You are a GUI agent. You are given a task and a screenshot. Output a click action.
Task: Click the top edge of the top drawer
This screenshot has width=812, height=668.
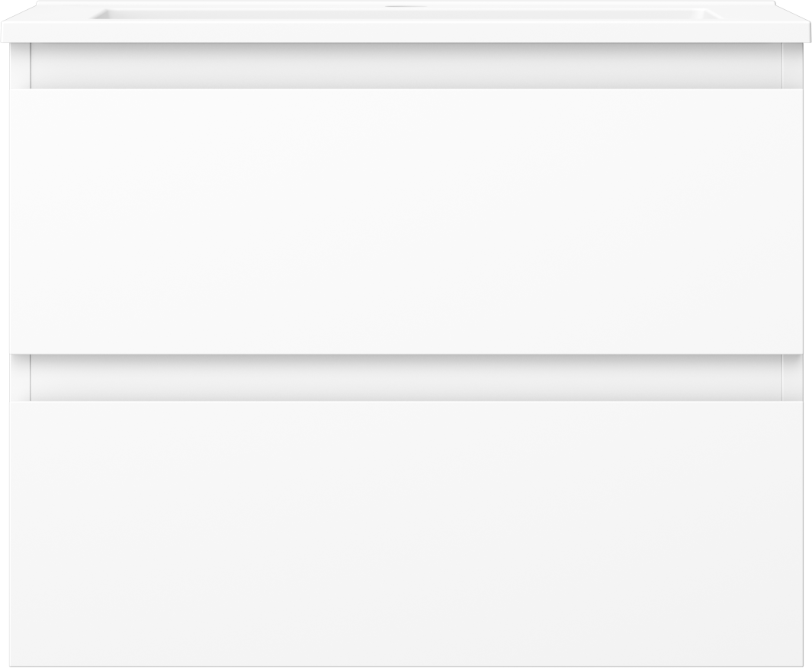click(406, 90)
